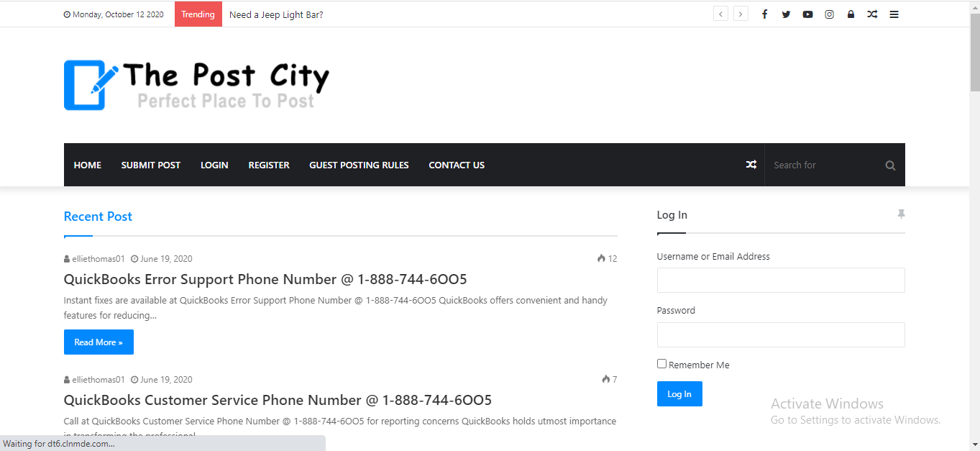
Task: Click the Trending label
Action: 198,14
